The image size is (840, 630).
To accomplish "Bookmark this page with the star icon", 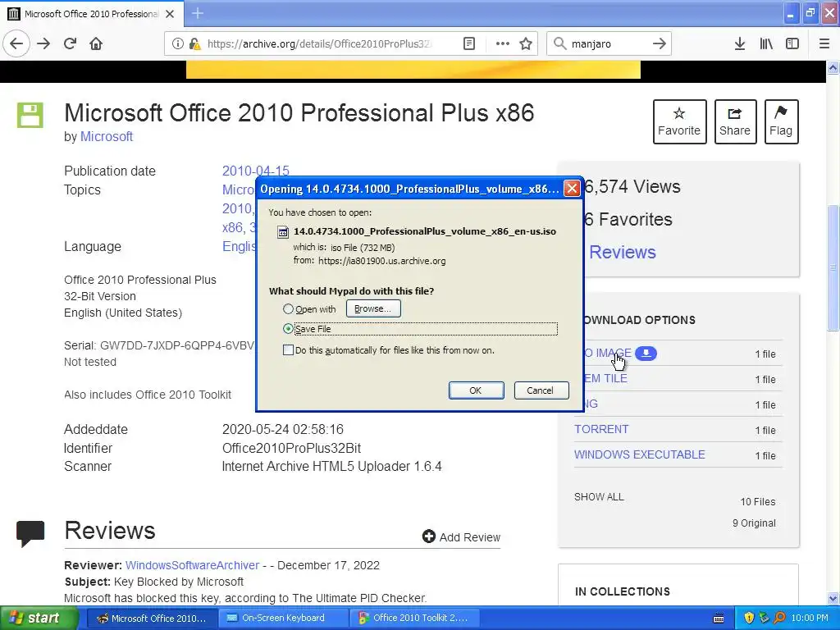I will pos(526,43).
